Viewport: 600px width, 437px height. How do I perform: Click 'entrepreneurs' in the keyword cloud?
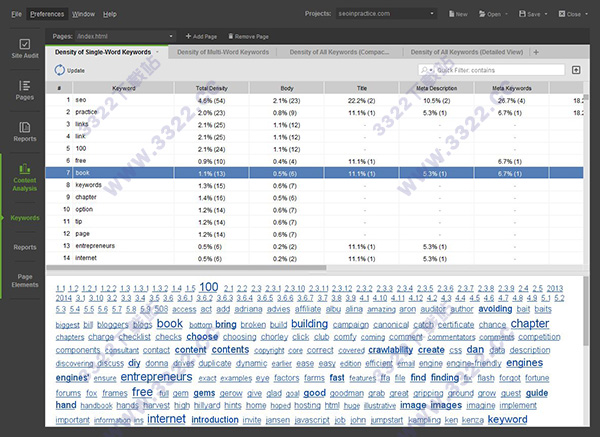156,378
